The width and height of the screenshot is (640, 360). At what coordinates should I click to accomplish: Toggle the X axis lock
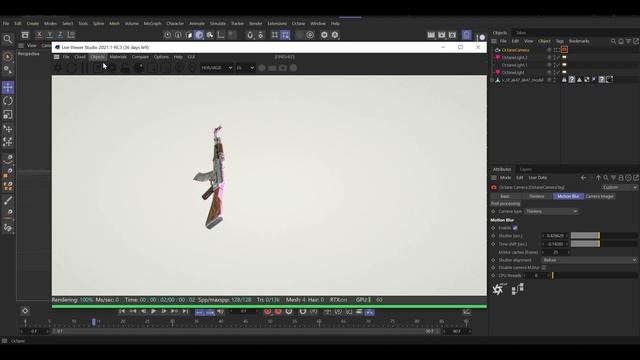click(x=39, y=35)
